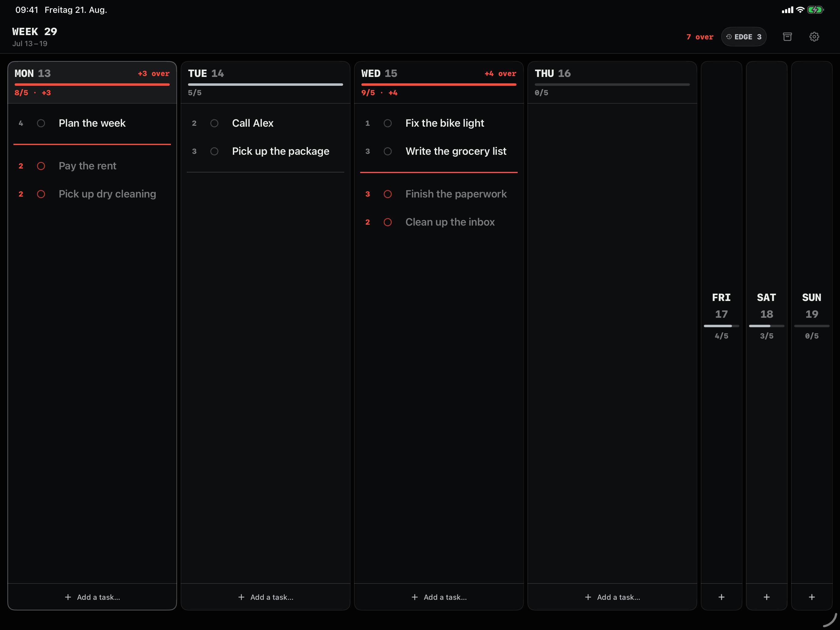Open the "Finish the paperwork" task text
Screen dimensions: 840x630
pyautogui.click(x=456, y=194)
